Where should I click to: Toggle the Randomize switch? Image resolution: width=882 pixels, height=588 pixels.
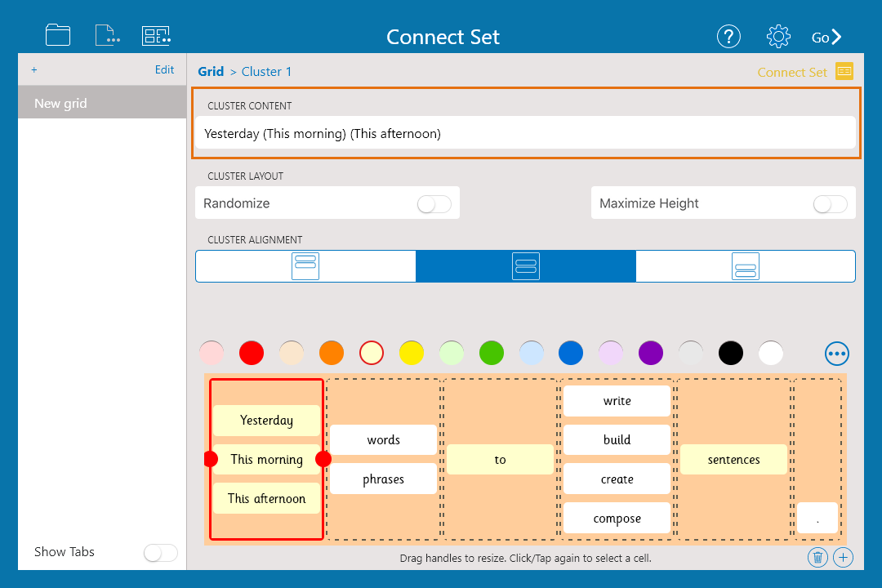pyautogui.click(x=434, y=204)
